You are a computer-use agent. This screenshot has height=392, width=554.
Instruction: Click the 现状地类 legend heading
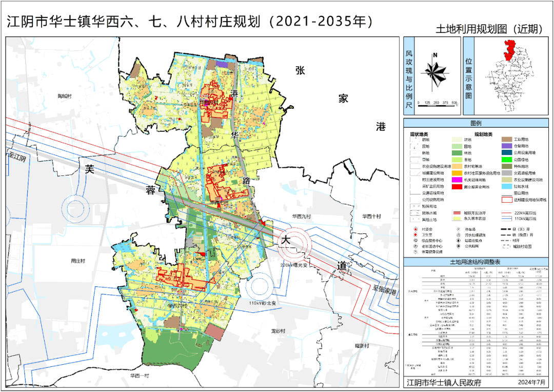(x=419, y=134)
